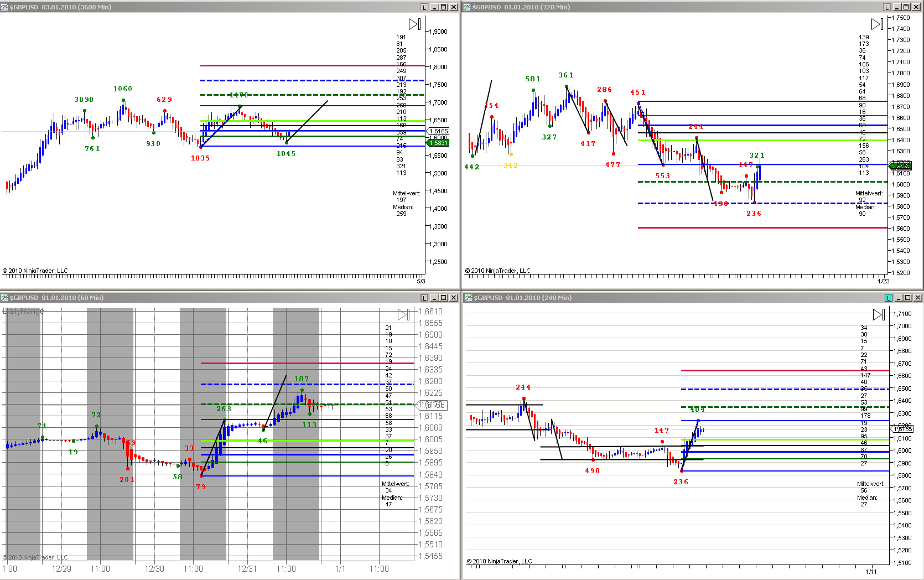This screenshot has height=580, width=924.
Task: Maximize the 720 Min chart window
Action: (x=906, y=7)
